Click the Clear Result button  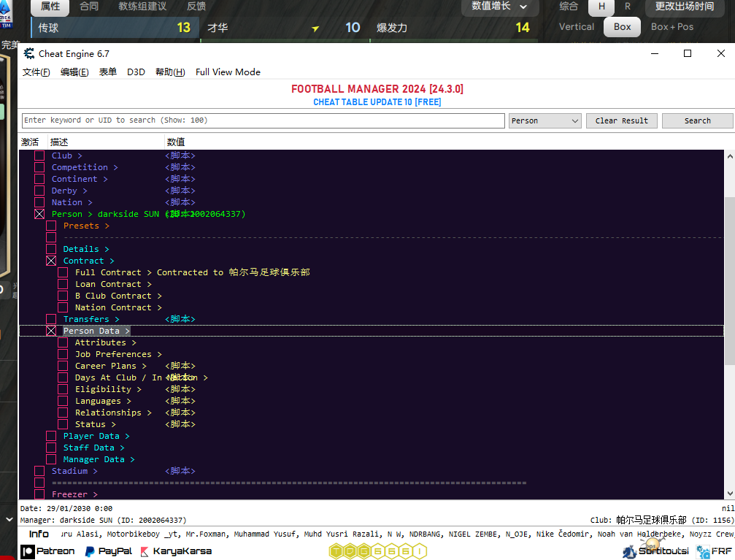tap(622, 121)
